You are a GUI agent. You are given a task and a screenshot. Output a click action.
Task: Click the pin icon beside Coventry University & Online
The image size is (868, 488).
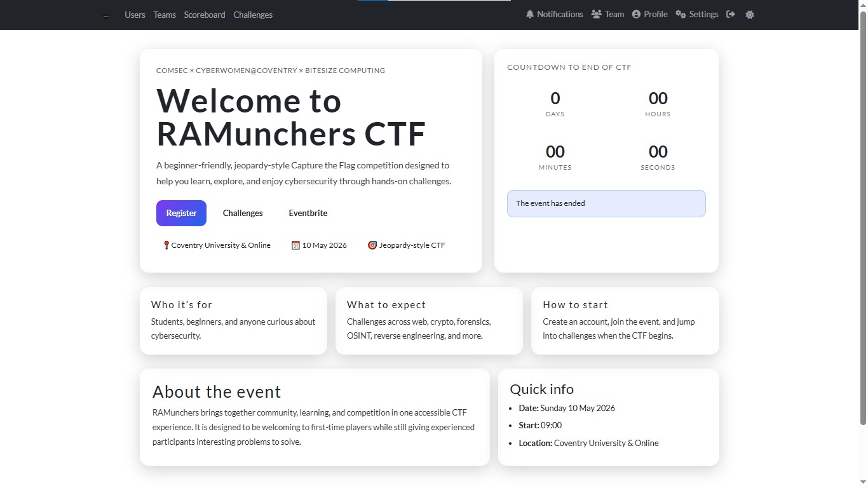pyautogui.click(x=166, y=245)
